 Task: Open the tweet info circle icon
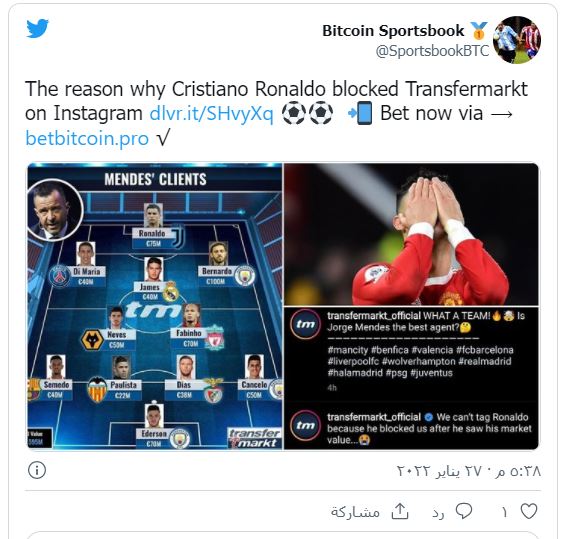pyautogui.click(x=37, y=470)
